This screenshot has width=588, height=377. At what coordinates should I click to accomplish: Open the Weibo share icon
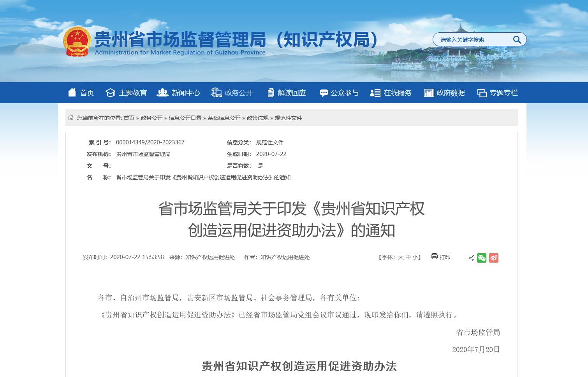click(494, 258)
